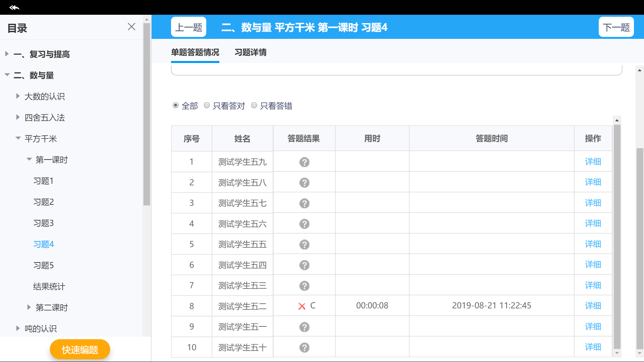Switch to the 习题详情 tab

251,53
